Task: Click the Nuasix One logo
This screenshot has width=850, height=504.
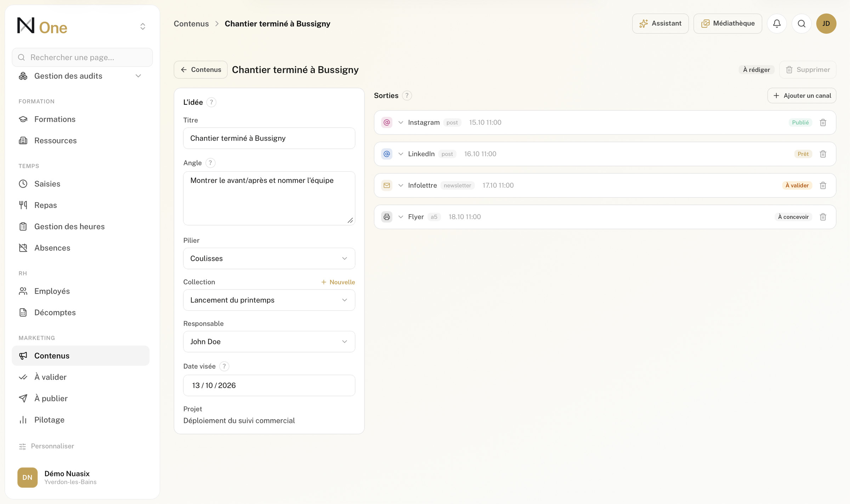Action: coord(42,26)
